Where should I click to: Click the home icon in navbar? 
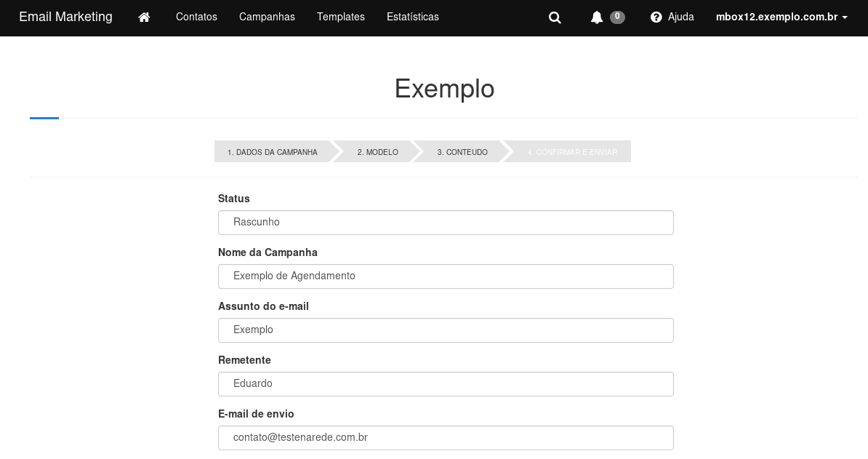144,17
